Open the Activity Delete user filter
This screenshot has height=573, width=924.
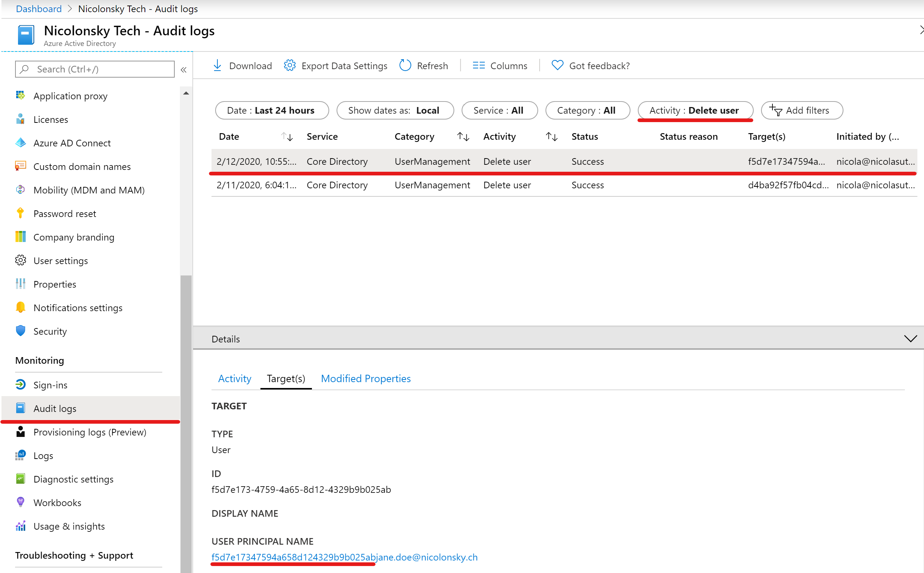(x=695, y=110)
